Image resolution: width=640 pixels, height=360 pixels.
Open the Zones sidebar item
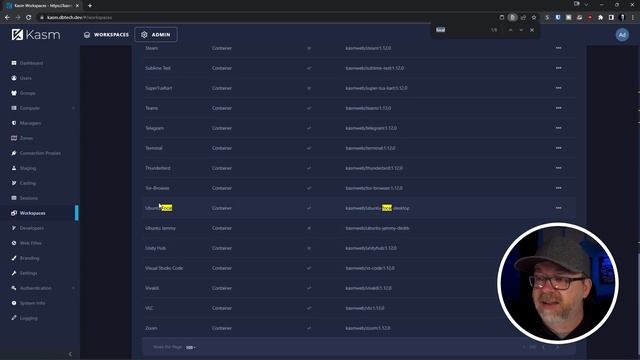[26, 138]
